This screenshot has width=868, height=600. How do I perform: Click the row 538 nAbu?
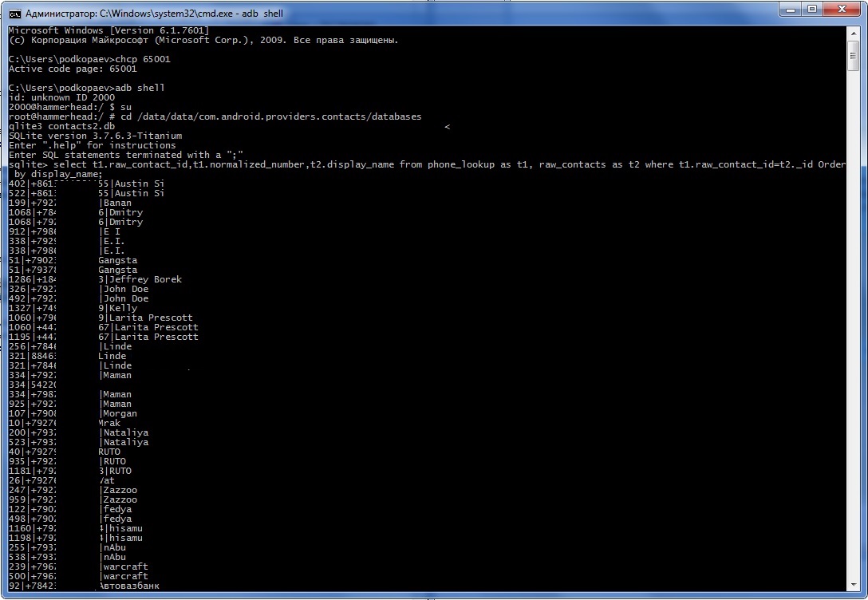67,557
